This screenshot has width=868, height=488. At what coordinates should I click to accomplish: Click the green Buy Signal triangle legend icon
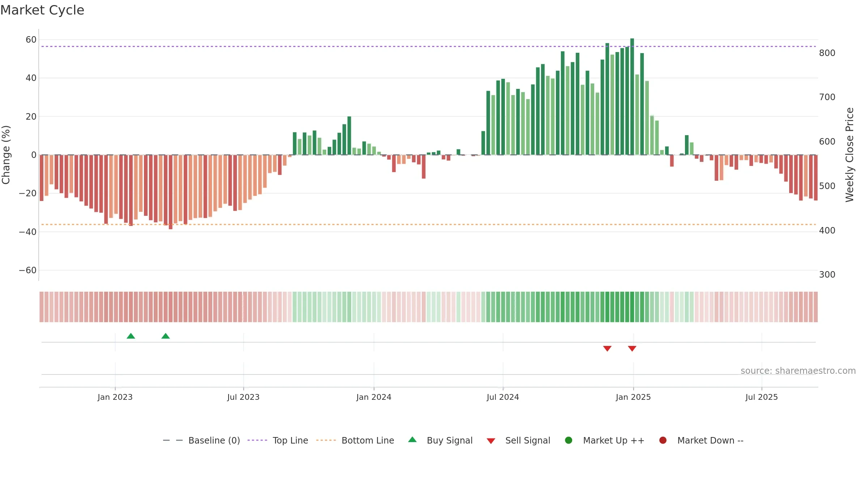pos(412,440)
